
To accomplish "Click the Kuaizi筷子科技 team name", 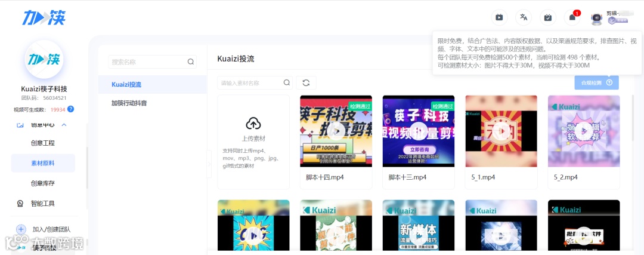I will tap(44, 89).
